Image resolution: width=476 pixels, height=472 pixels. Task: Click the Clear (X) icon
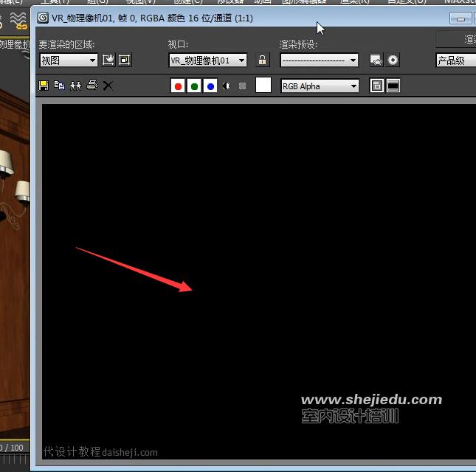tap(108, 86)
